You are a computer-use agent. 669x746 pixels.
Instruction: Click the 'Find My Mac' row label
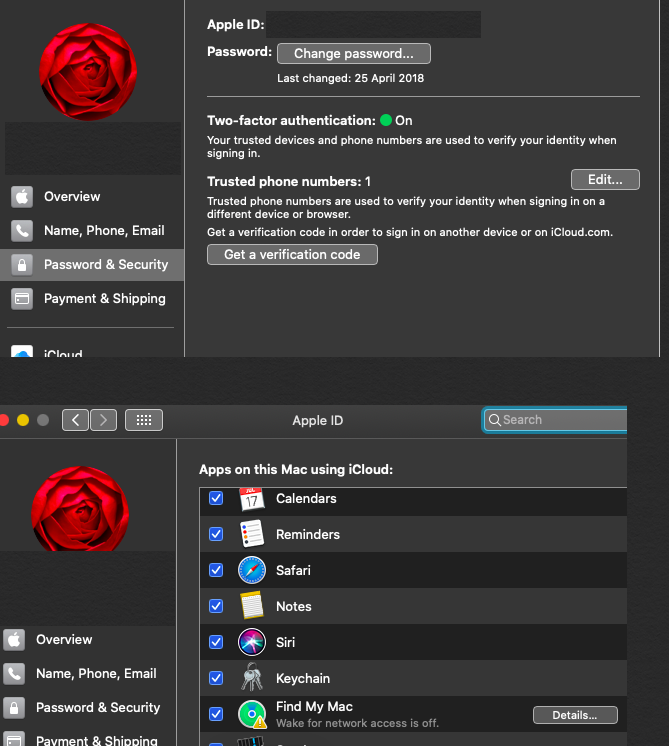click(315, 707)
